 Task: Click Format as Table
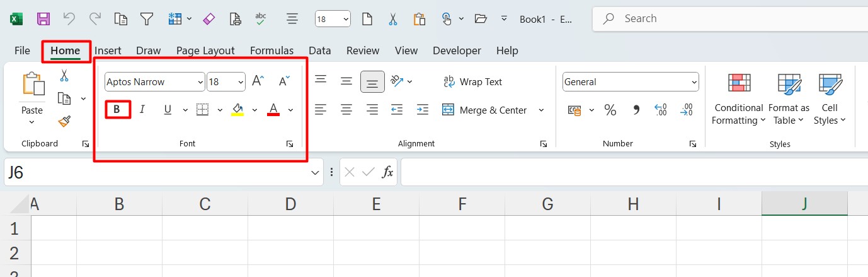pyautogui.click(x=789, y=99)
